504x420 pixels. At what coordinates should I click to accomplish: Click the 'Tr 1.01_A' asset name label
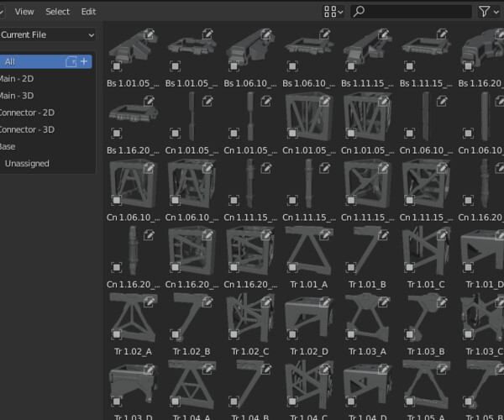309,285
